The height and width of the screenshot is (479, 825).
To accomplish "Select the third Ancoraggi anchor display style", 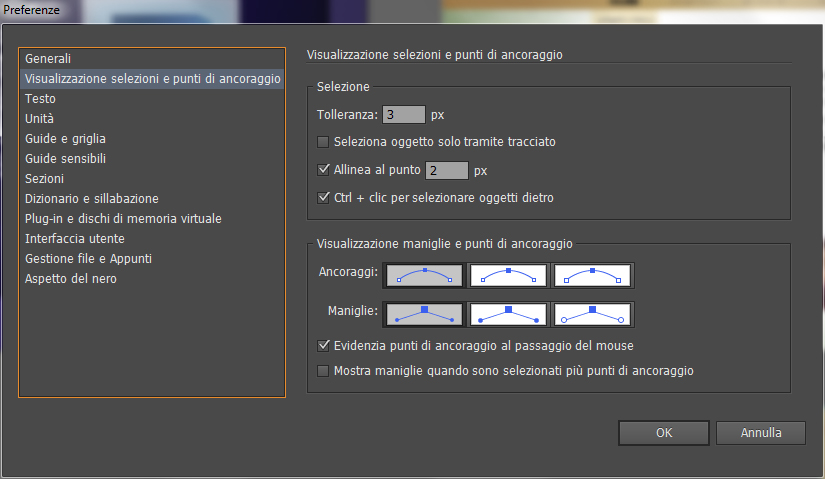I will (x=593, y=274).
